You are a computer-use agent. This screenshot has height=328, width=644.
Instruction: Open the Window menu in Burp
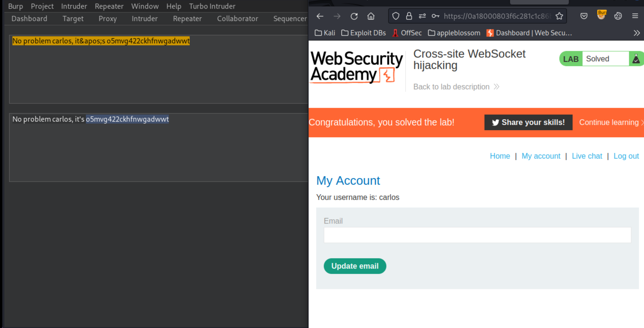[145, 6]
